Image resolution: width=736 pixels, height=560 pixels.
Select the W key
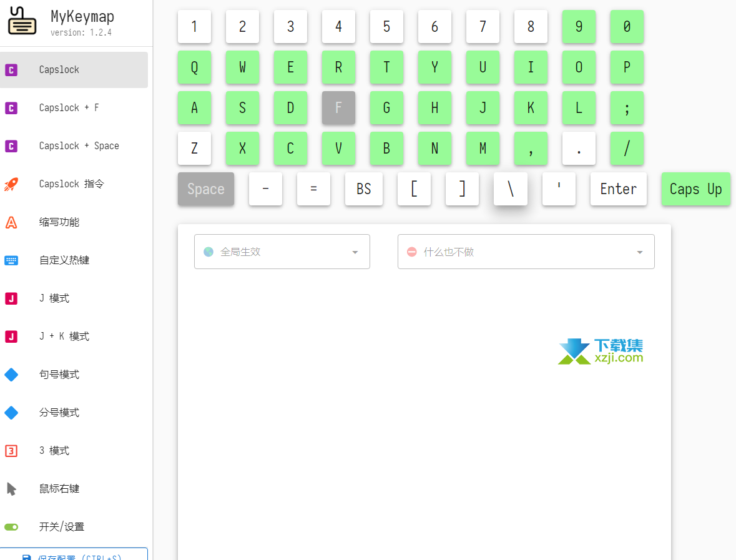(x=243, y=67)
